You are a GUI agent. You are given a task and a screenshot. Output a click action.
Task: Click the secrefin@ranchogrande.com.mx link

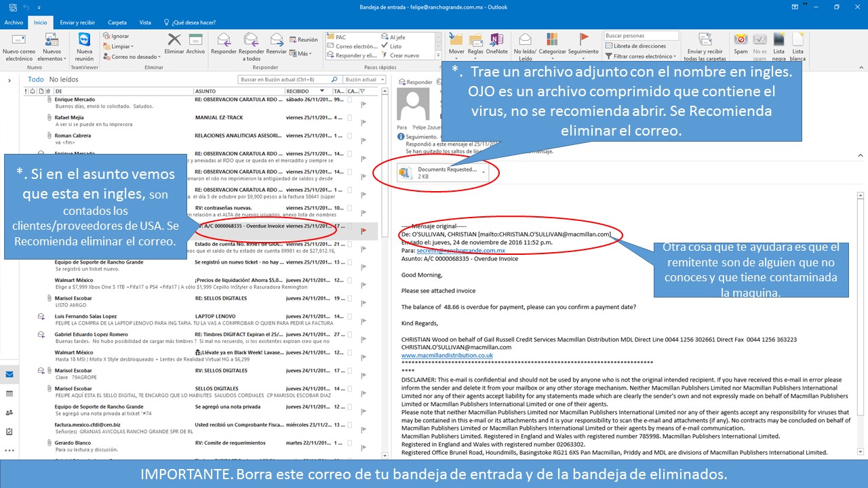click(x=461, y=250)
